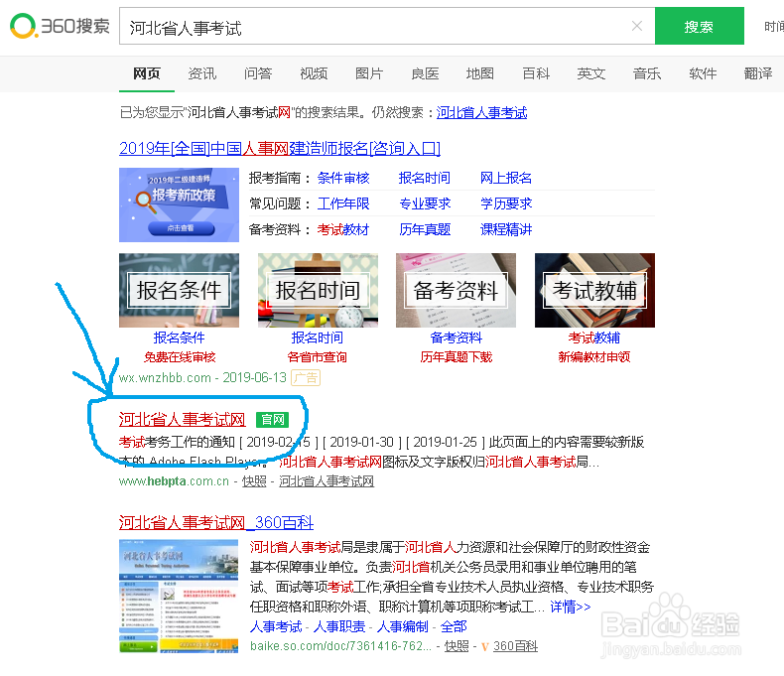Switch to the 英文 tab

pyautogui.click(x=591, y=73)
